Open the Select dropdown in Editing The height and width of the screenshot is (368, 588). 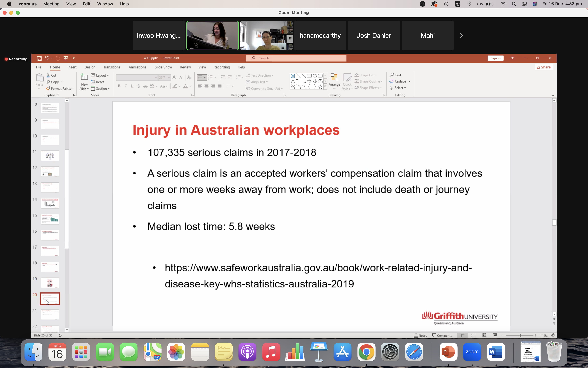coord(398,88)
